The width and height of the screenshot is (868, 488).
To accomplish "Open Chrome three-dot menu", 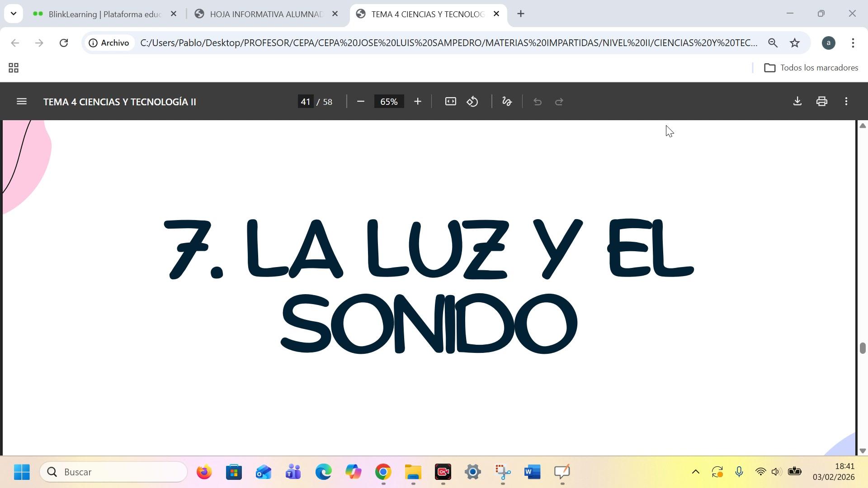I will tap(853, 43).
